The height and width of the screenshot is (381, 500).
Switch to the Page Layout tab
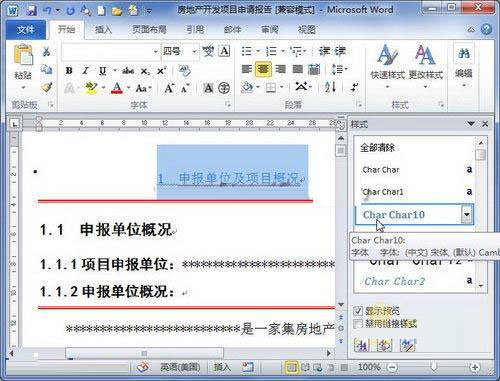149,30
